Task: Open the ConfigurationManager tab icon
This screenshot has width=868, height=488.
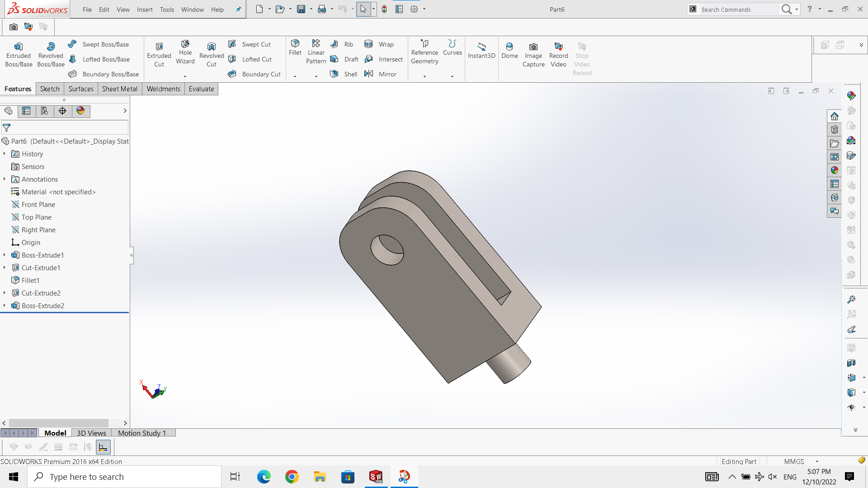Action: coord(44,111)
